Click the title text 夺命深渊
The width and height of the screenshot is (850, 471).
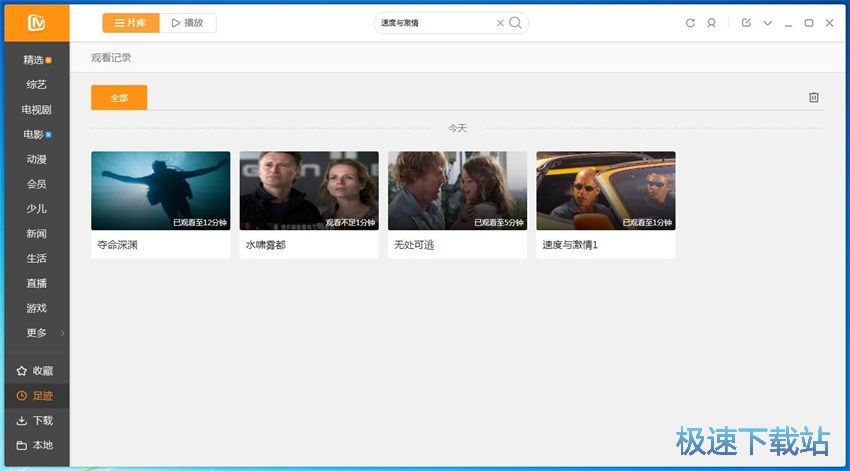(x=117, y=245)
